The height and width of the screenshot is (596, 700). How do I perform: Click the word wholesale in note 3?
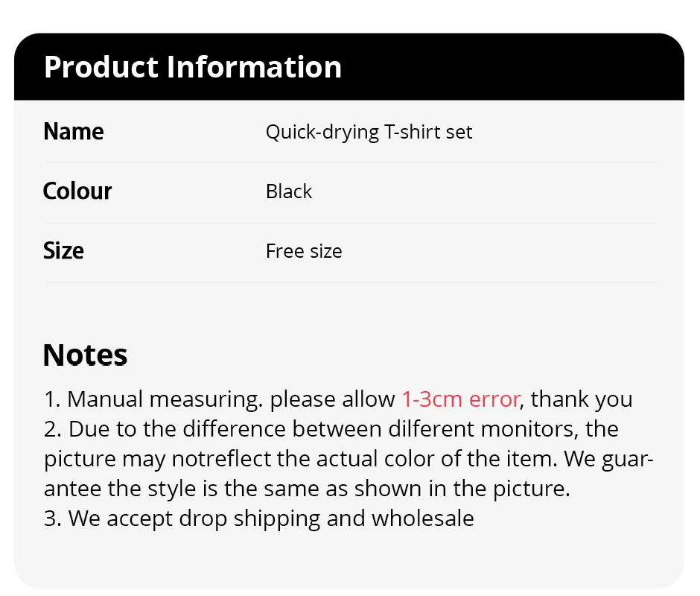click(x=422, y=519)
